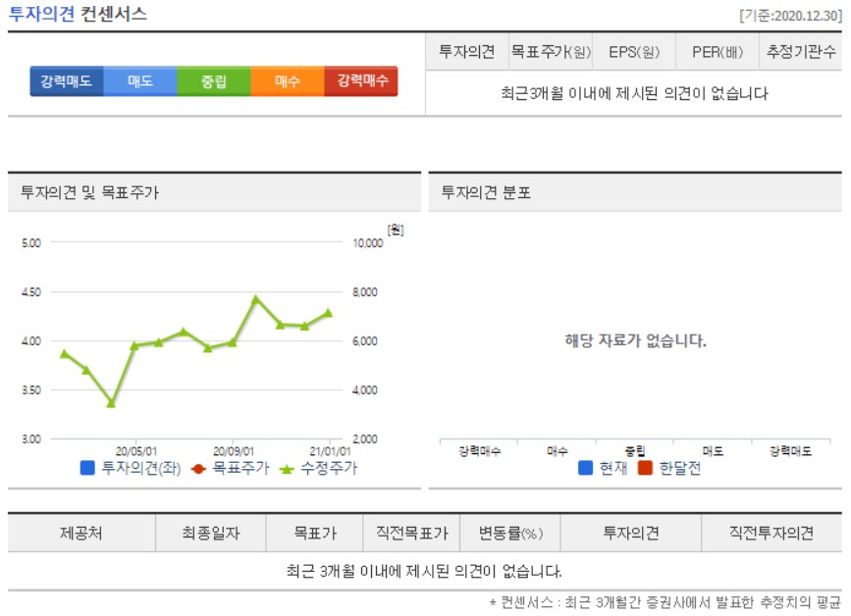The image size is (851, 616).
Task: Click the 강력매도 distribution axis label
Action: coord(790,451)
